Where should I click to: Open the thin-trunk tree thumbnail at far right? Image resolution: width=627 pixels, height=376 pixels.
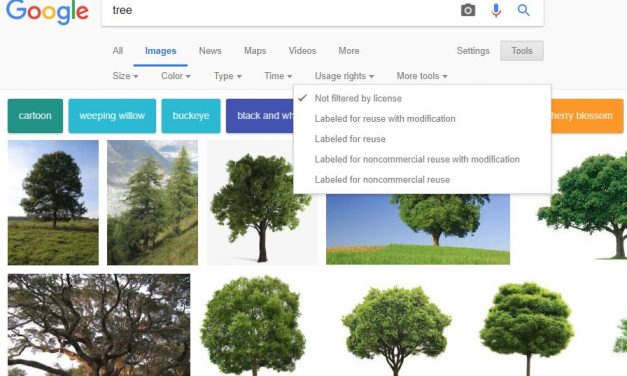[526, 328]
